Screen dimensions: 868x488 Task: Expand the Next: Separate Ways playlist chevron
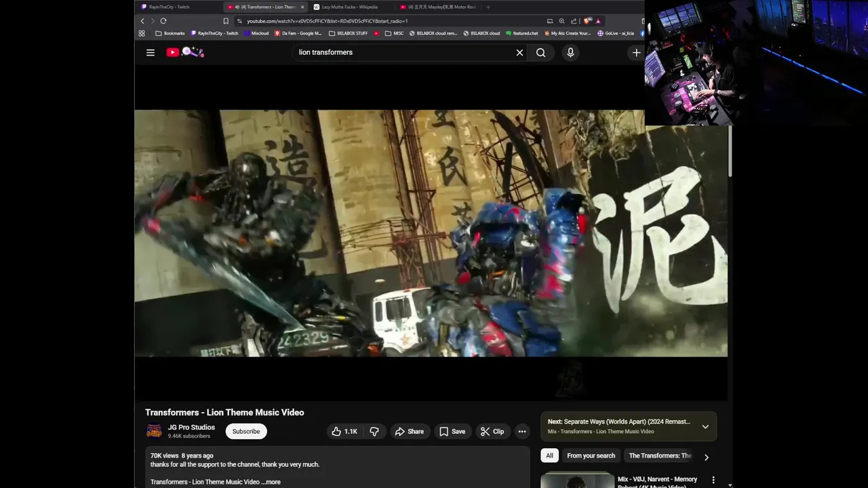coord(705,426)
